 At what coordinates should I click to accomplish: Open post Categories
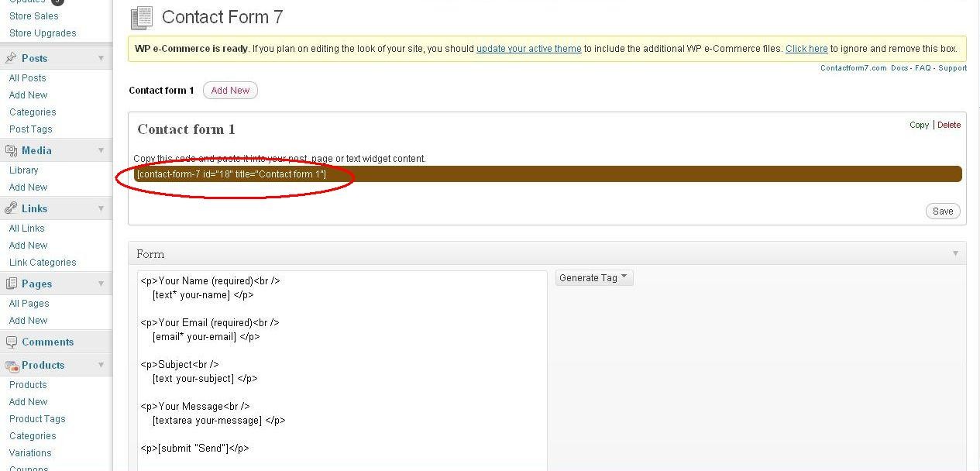click(33, 112)
